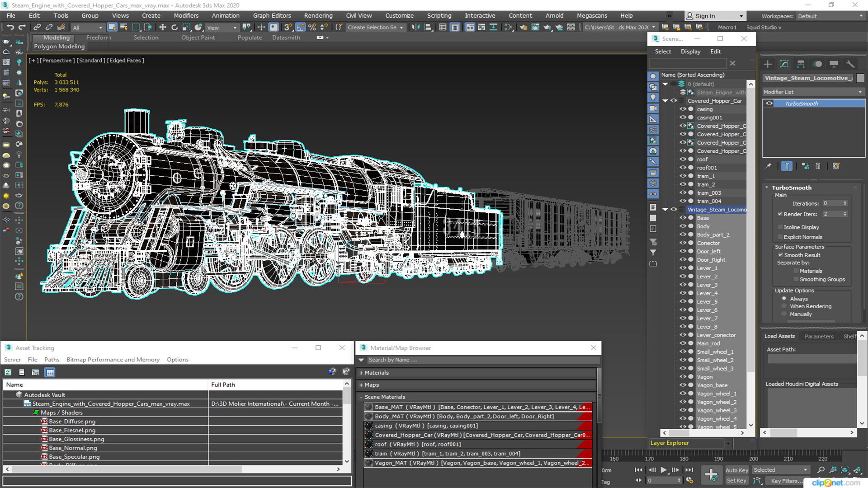Click the Undo arrow in main toolbar
Viewport: 868px width, 488px height.
point(10,28)
